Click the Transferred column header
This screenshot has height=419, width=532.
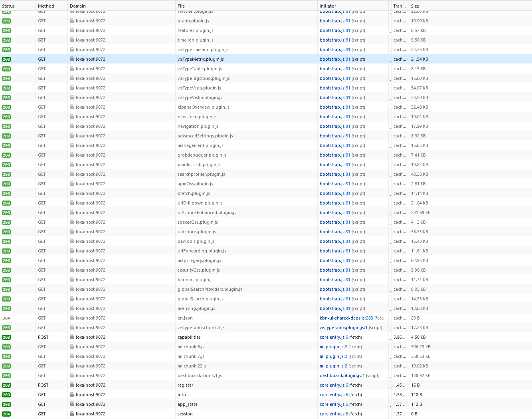tap(399, 6)
